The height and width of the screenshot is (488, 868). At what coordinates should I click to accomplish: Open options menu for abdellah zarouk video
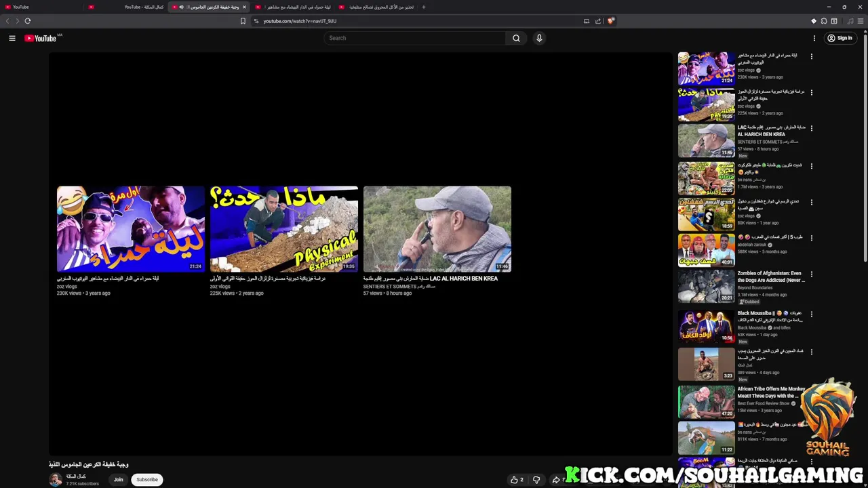pos(811,239)
